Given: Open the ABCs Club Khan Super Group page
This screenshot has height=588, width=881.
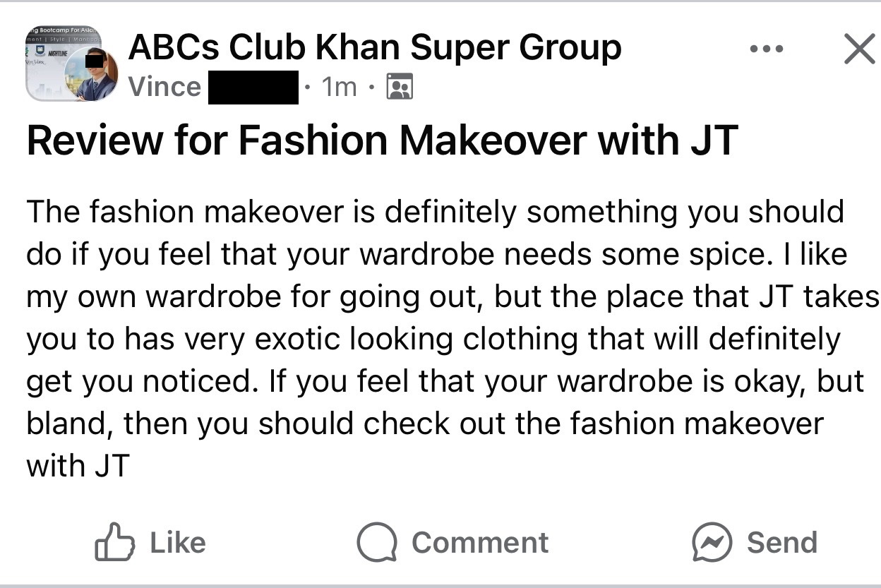Looking at the screenshot, I should (x=374, y=48).
